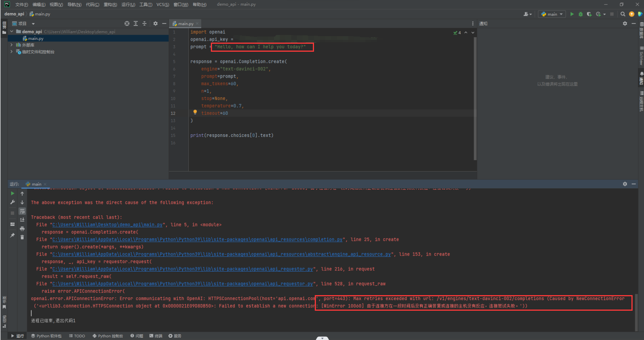Open the 导航(N) menu
The image size is (644, 340).
[74, 5]
